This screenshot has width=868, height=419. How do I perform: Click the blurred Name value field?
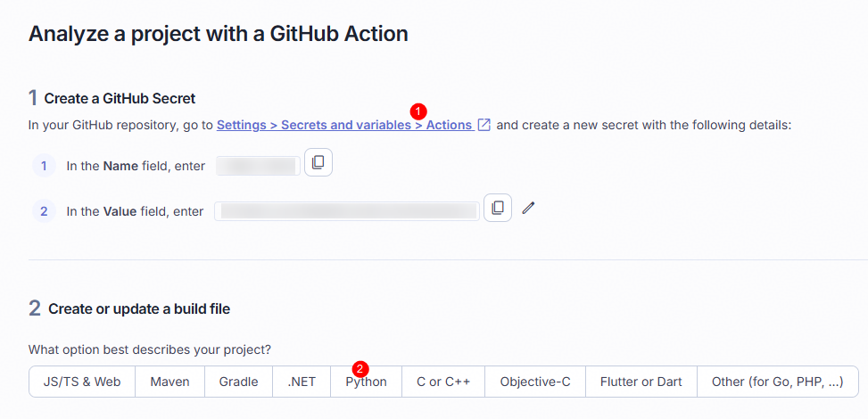point(258,166)
